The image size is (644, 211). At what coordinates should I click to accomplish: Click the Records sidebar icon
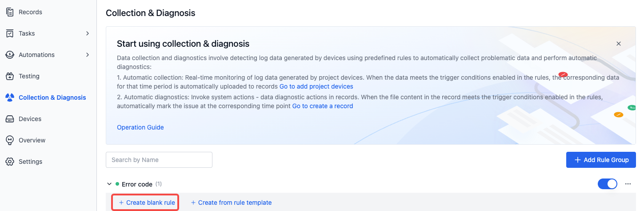10,12
